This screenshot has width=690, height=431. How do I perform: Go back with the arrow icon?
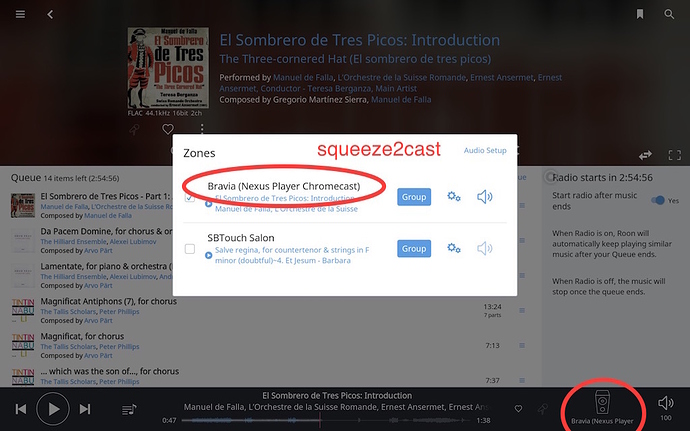point(50,15)
